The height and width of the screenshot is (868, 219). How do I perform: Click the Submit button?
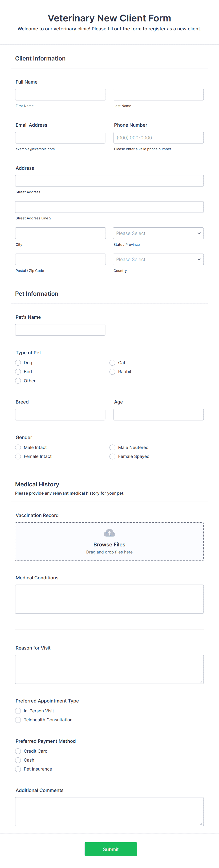point(110,849)
